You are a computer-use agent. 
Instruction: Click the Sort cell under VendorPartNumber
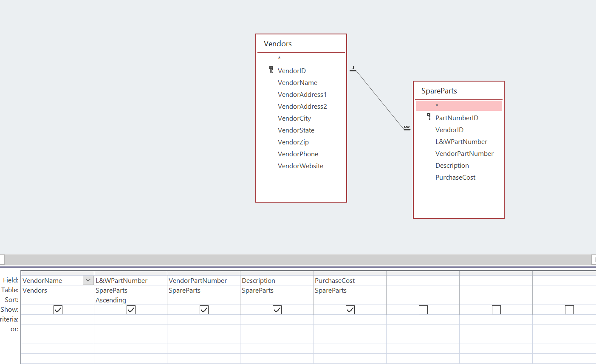(x=203, y=300)
